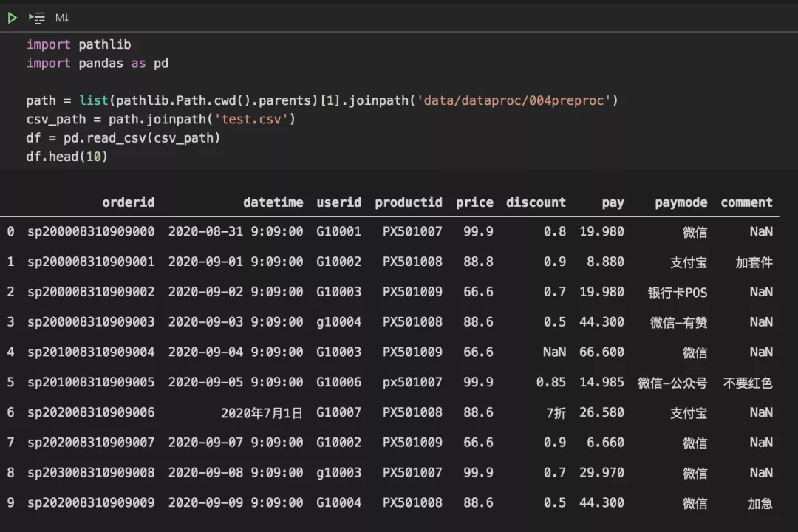The height and width of the screenshot is (532, 798).
Task: Click the run-by-line icon
Action: point(36,17)
